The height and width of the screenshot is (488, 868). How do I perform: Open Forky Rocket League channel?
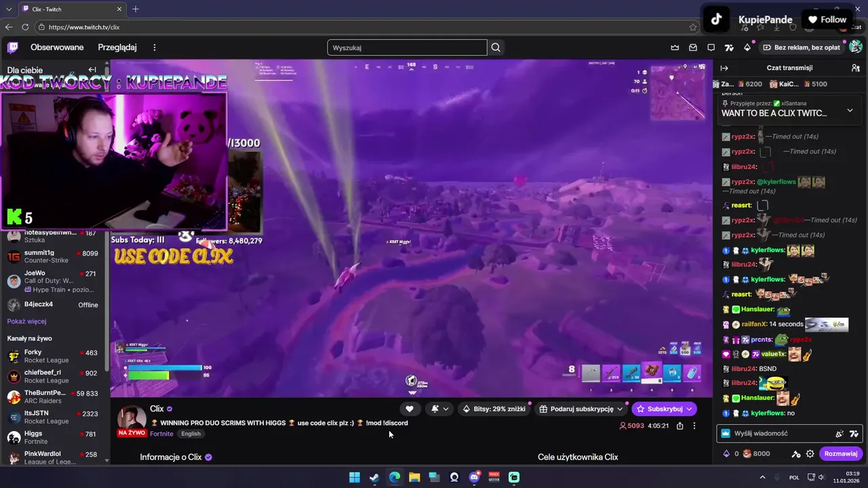coord(53,357)
